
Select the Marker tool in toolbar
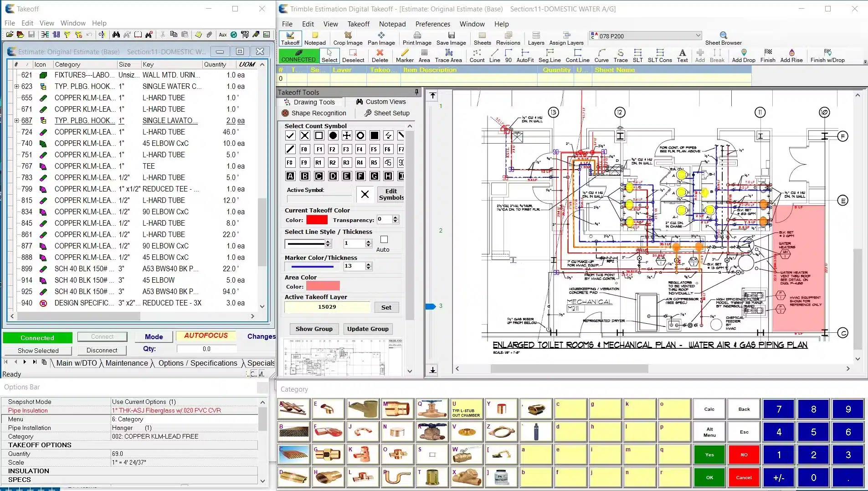[404, 56]
